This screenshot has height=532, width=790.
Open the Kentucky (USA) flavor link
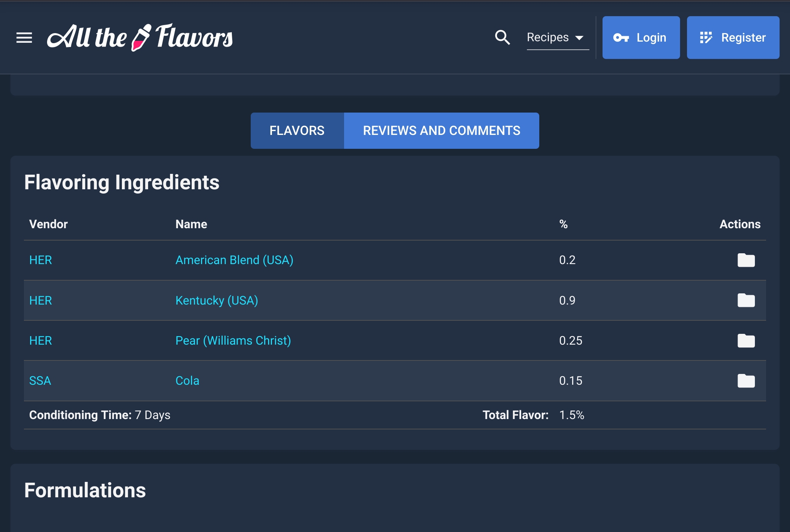point(216,300)
